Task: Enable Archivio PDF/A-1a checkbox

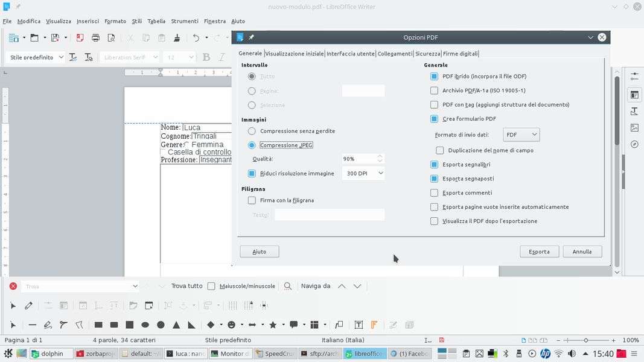Action: click(x=434, y=91)
